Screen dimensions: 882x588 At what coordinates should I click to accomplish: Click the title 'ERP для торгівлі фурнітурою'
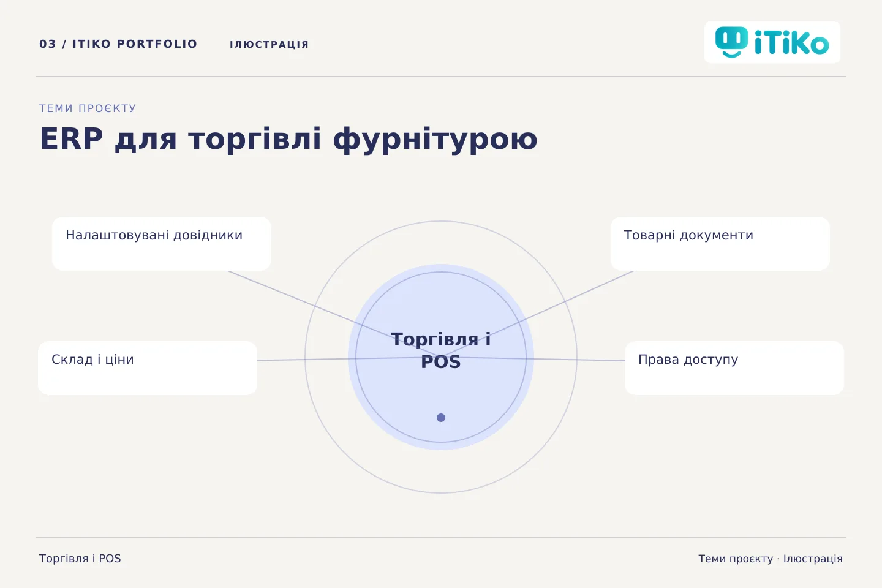[x=288, y=138]
